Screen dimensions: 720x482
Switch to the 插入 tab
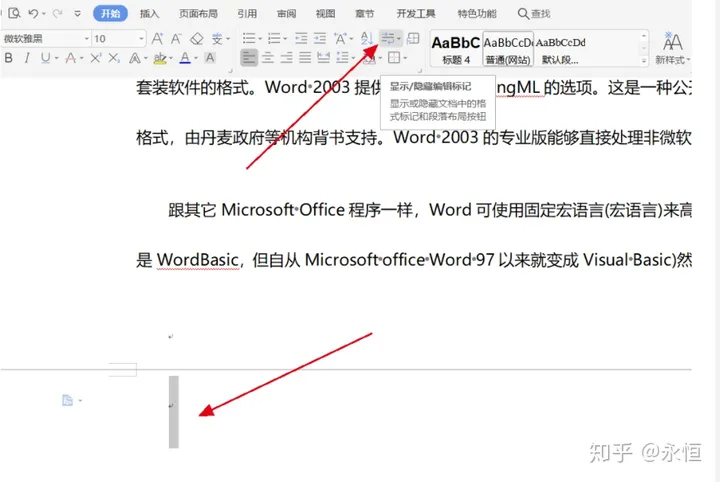pyautogui.click(x=149, y=14)
